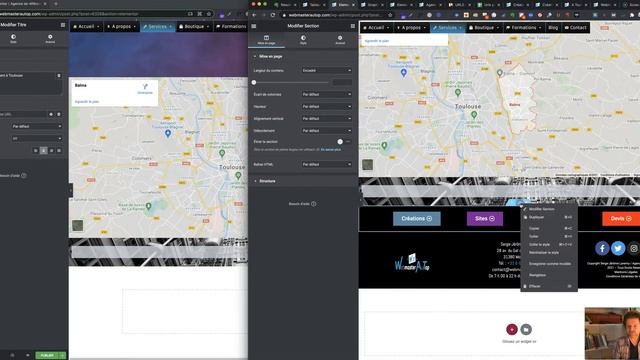
Task: Click link options gear icon in Modifier Titre
Action: 51,114
